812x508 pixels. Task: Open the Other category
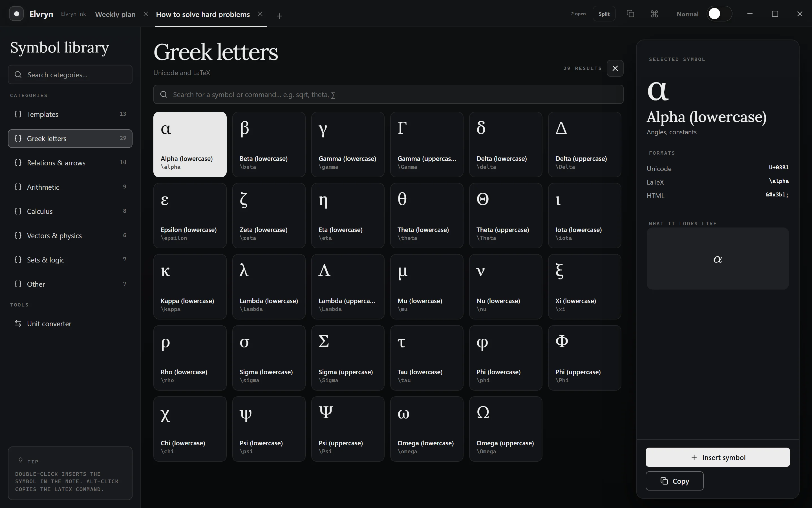(x=70, y=284)
